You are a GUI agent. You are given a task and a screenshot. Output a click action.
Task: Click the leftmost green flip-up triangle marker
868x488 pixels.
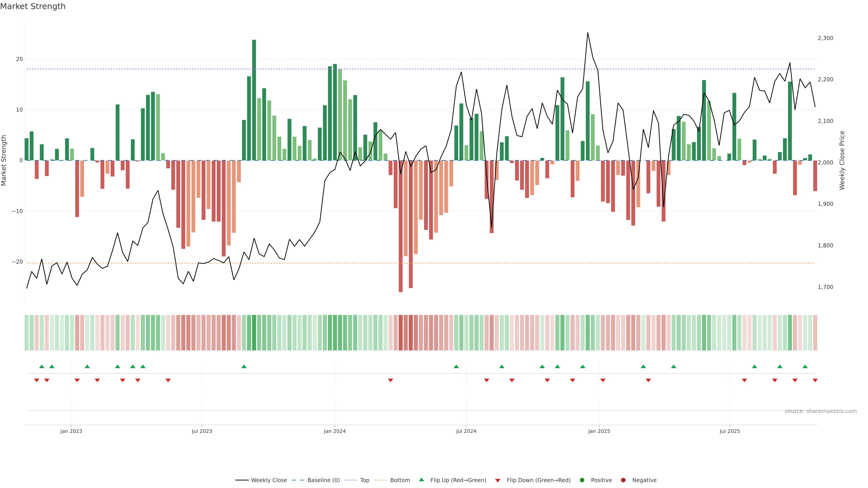coord(42,366)
